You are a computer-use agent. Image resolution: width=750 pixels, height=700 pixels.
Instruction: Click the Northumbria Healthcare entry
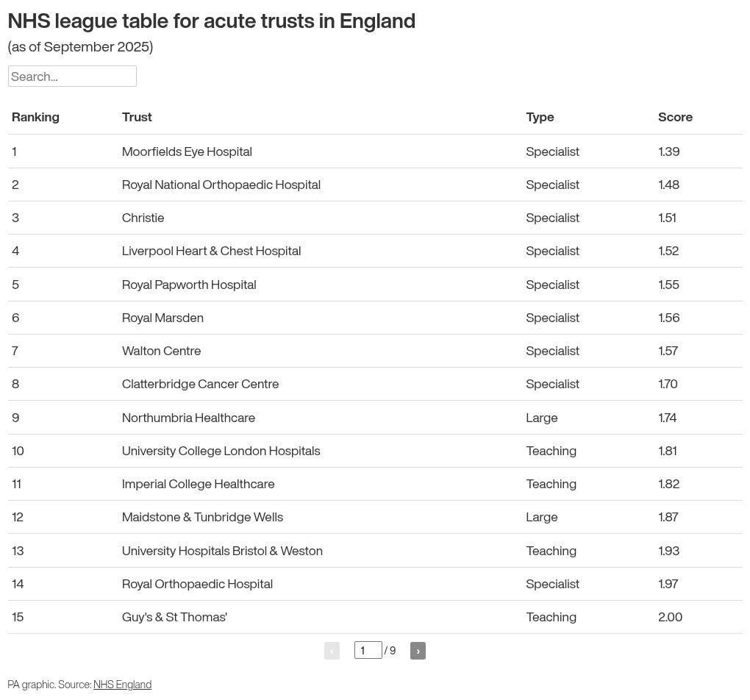coord(188,418)
